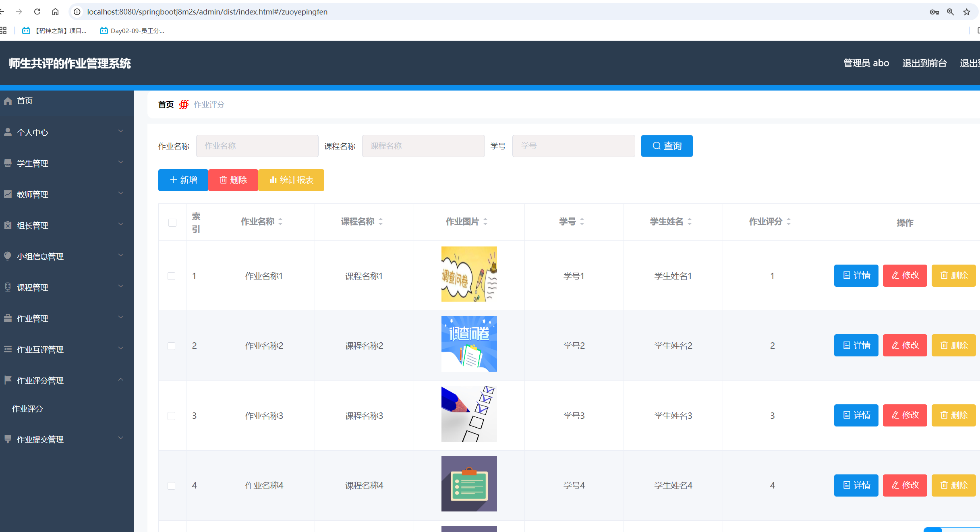The width and height of the screenshot is (980, 532).
Task: Check the row checkbox for 作业名称3
Action: pos(172,416)
